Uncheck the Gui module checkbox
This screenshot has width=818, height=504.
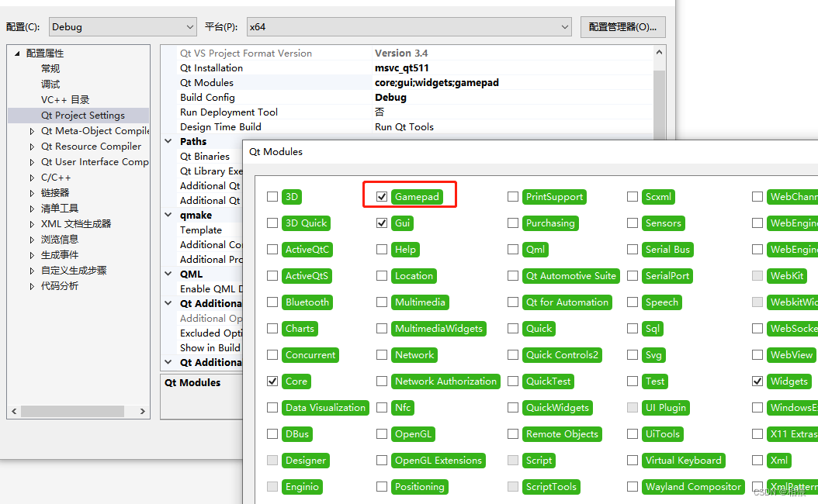coord(382,223)
